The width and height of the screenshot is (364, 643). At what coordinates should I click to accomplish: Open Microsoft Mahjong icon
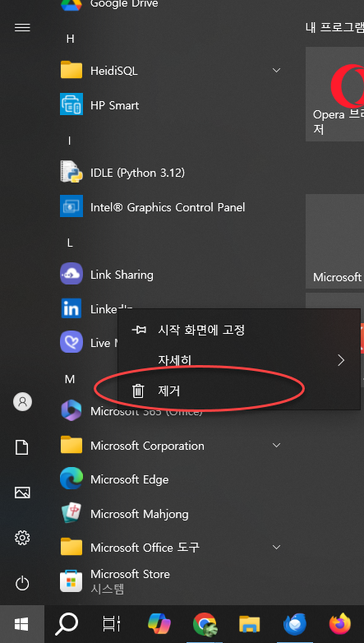click(x=71, y=513)
